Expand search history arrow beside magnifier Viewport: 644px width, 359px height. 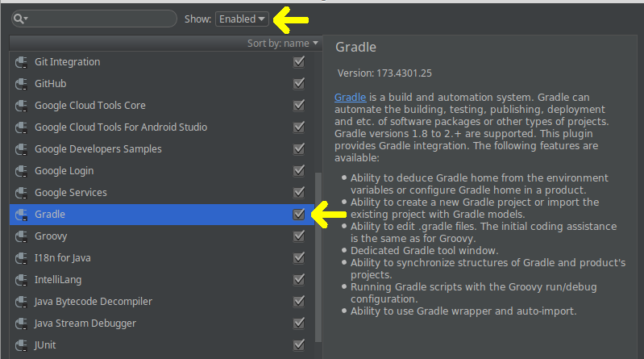tap(27, 19)
